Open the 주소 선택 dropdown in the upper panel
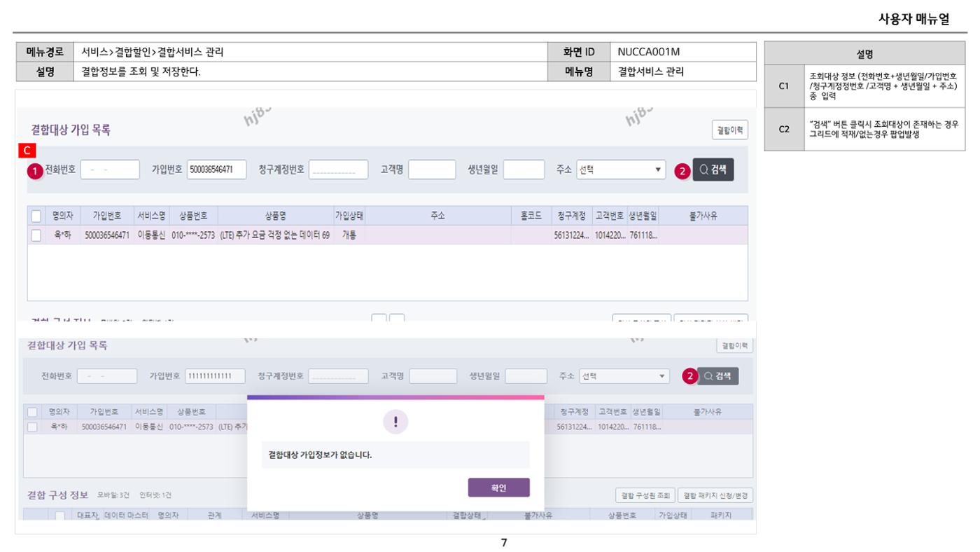980x552 pixels. tap(621, 170)
